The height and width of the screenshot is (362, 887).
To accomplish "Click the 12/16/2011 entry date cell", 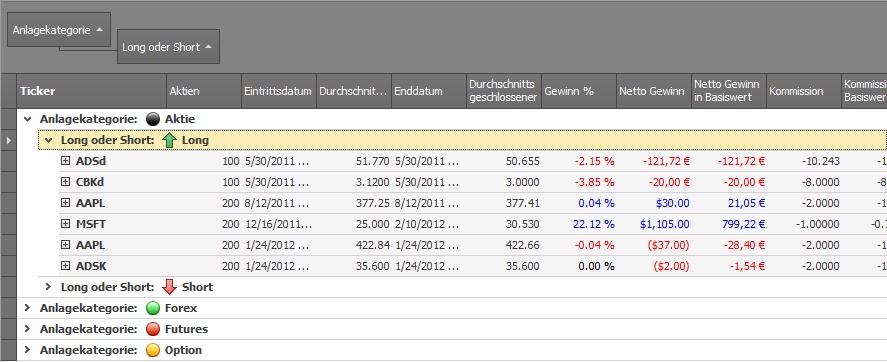I will pos(279,224).
